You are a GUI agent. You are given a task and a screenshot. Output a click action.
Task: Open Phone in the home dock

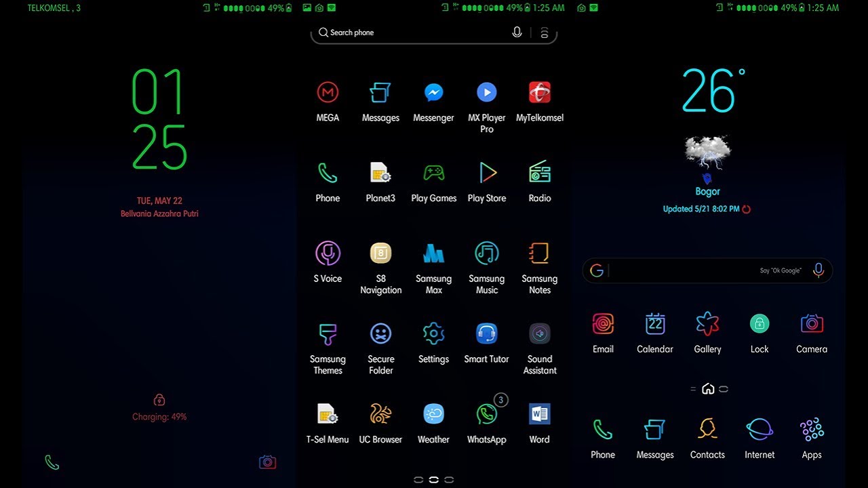click(x=603, y=430)
